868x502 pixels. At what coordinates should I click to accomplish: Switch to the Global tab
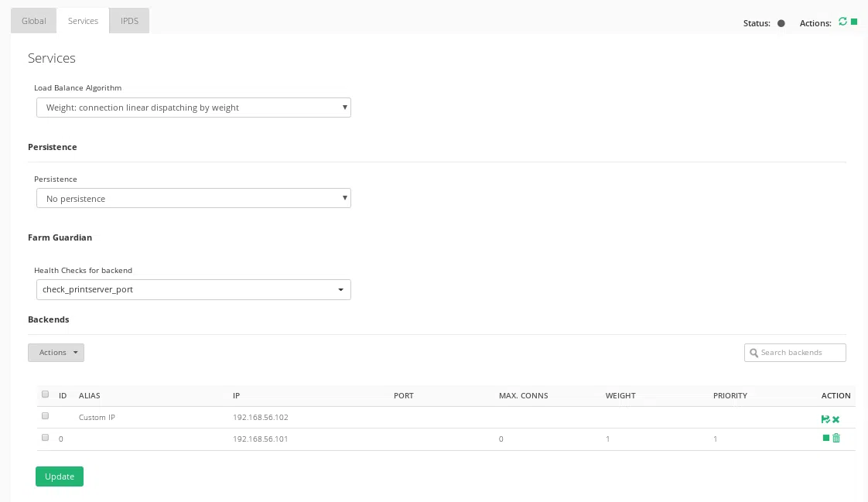point(33,21)
